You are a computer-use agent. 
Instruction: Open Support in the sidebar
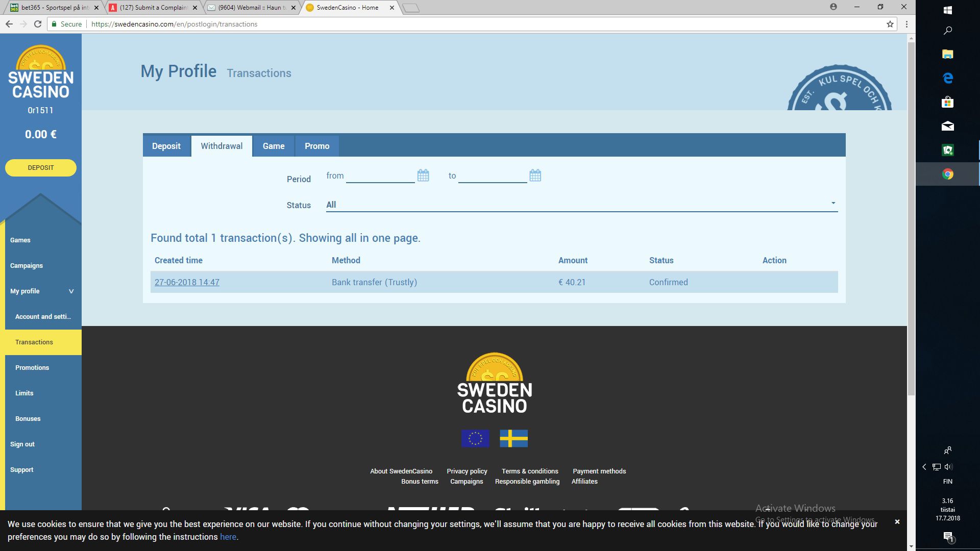pos(21,470)
